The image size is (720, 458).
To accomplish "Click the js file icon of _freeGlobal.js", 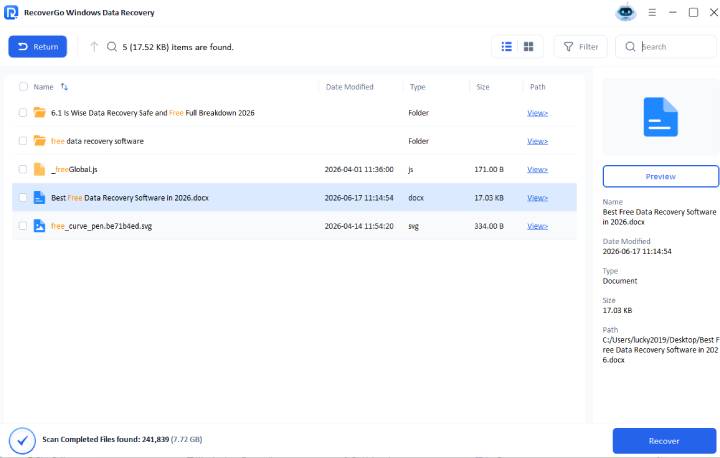I will click(x=39, y=169).
